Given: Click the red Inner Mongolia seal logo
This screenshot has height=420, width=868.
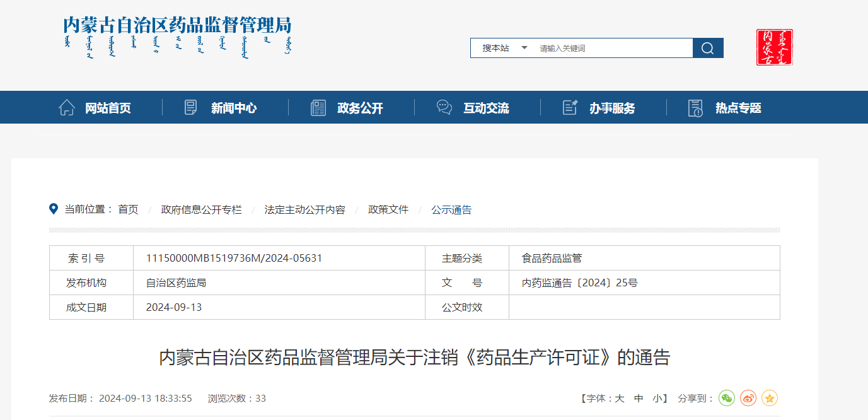Looking at the screenshot, I should pos(774,47).
